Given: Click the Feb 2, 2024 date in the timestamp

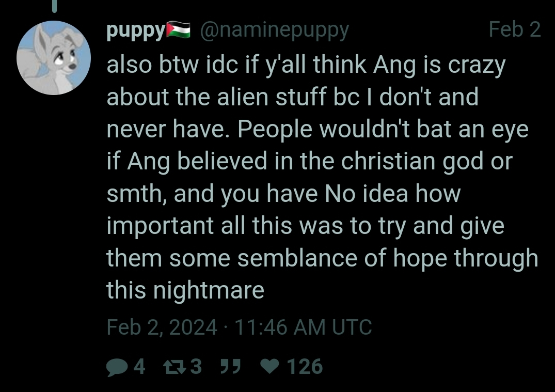Looking at the screenshot, I should [x=162, y=327].
